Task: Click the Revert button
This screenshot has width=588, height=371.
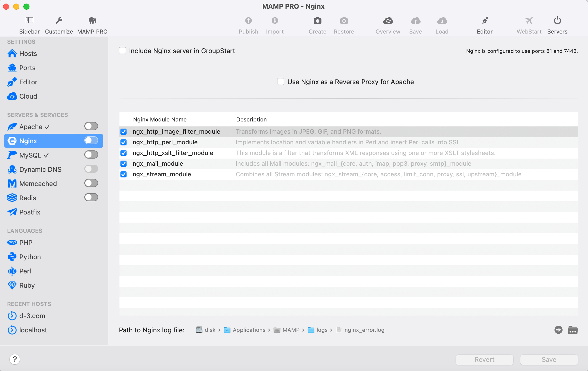Action: (x=485, y=360)
